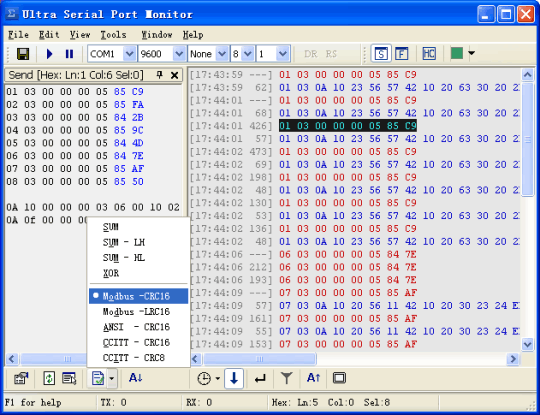Open the data bits 8 dropdown
540x415 pixels.
248,54
